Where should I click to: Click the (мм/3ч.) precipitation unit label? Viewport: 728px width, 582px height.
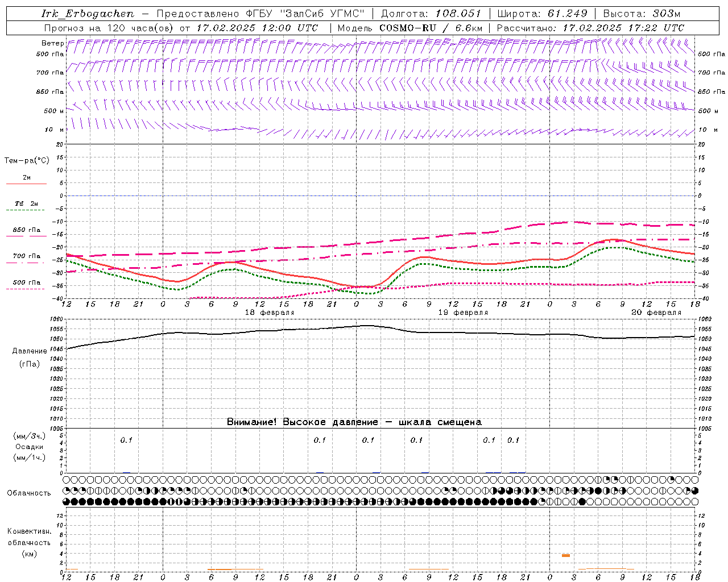click(30, 436)
